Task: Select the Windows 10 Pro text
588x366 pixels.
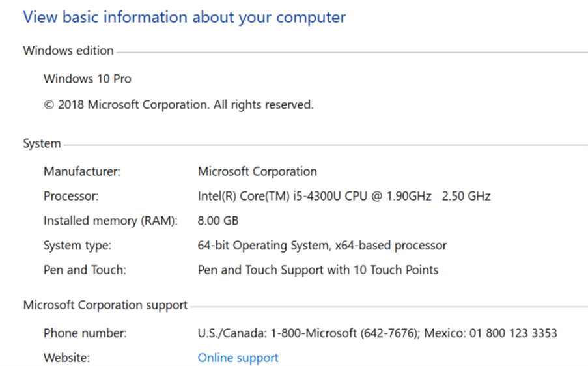Action: click(x=87, y=79)
